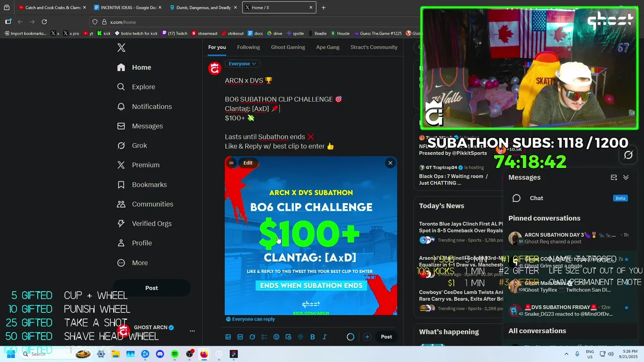Remove attached image from post
The image size is (644, 362).
click(390, 163)
